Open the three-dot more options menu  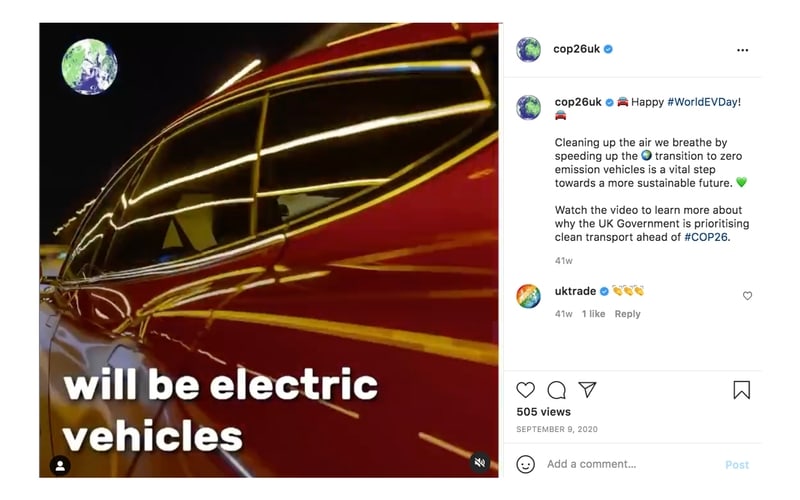click(742, 50)
